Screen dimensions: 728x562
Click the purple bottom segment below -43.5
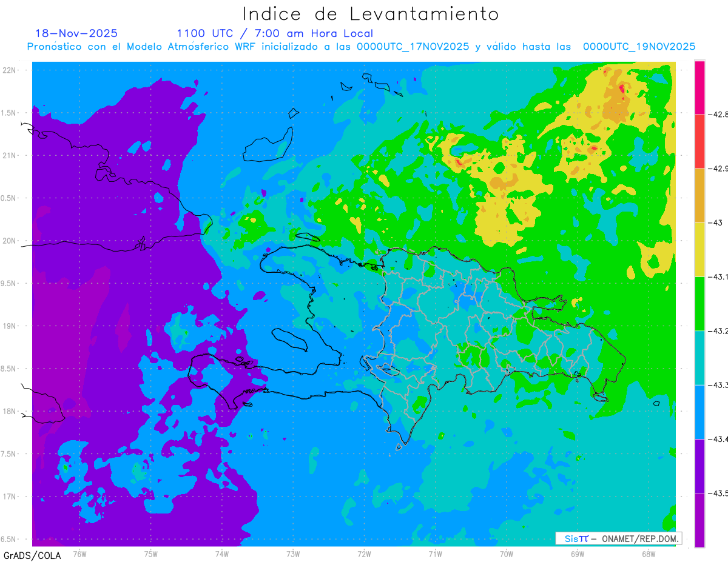coord(699,520)
